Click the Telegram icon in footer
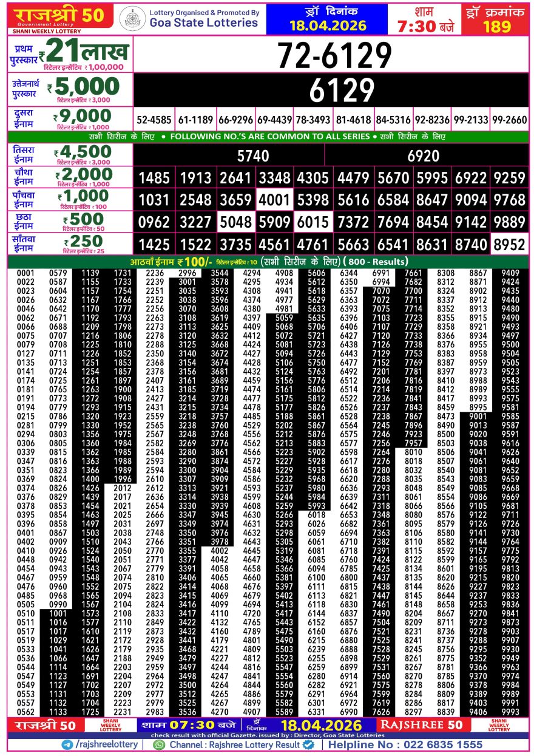Viewport: 534px width, 756px height. 67,744
